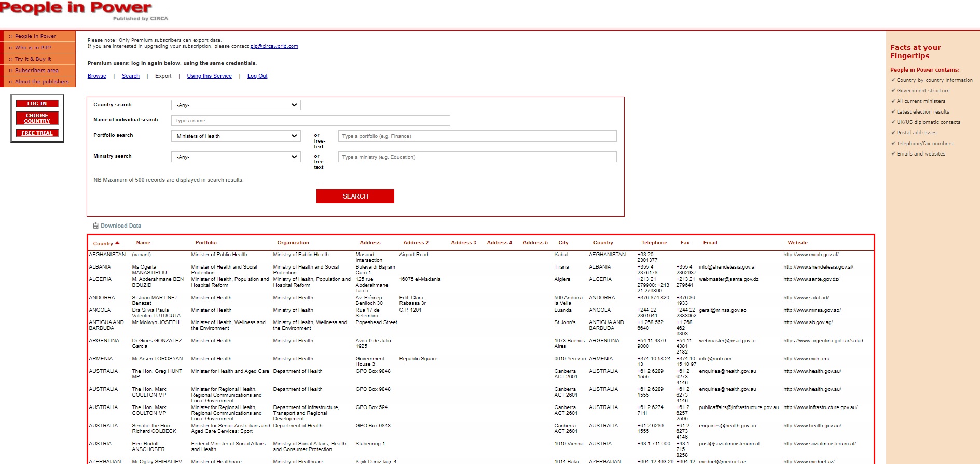Click geral@minsa.gov.ao email cell
980x464 pixels.
(x=723, y=310)
